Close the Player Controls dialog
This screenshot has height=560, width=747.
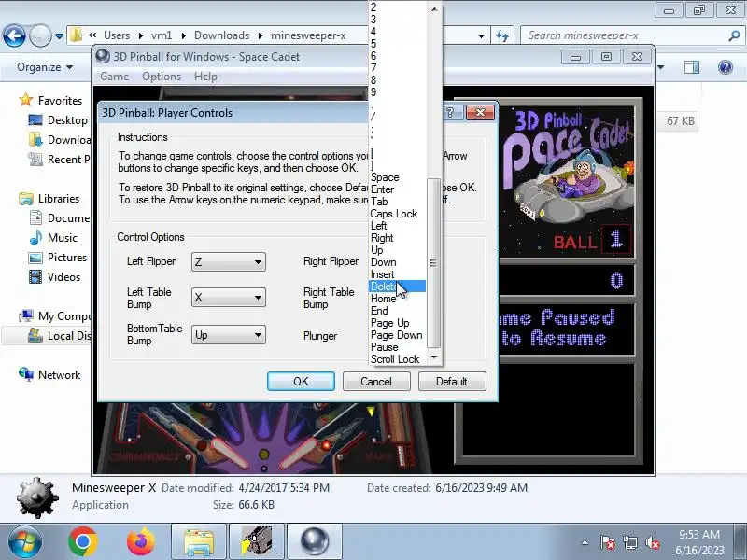[x=480, y=112]
